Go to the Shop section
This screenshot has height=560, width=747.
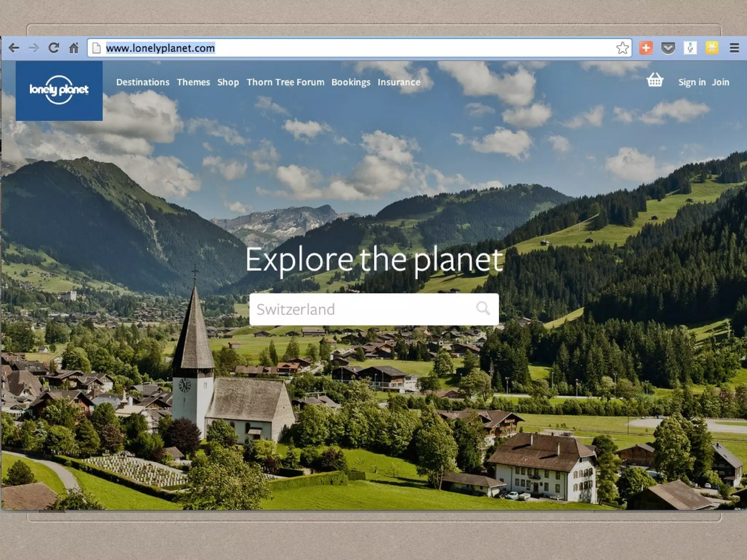point(228,82)
